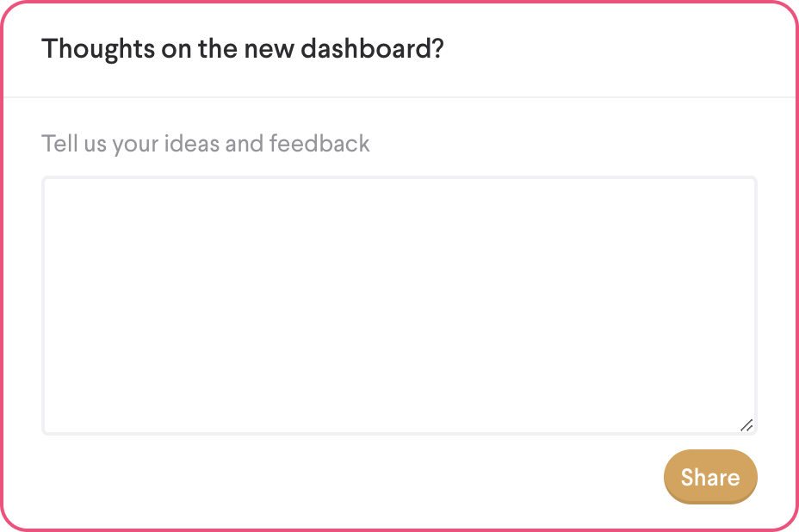Click the "Thoughts on the new dashboard?" heading
The image size is (799, 532).
[242, 49]
